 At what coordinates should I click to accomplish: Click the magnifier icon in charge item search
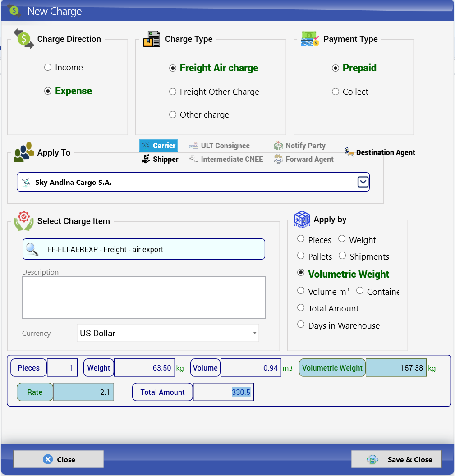pos(32,249)
